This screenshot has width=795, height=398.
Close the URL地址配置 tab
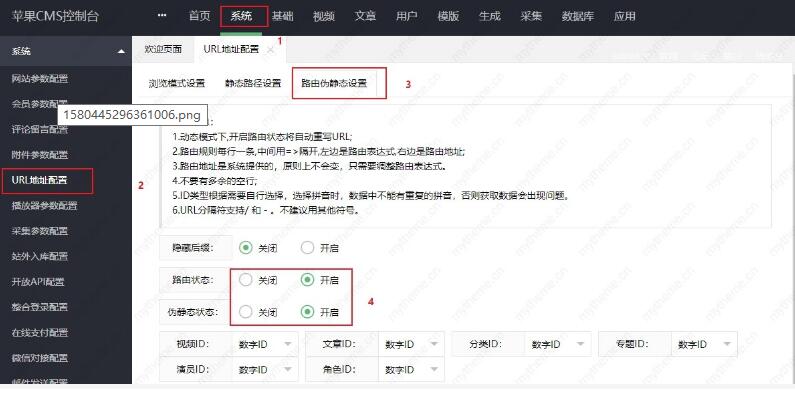point(271,49)
